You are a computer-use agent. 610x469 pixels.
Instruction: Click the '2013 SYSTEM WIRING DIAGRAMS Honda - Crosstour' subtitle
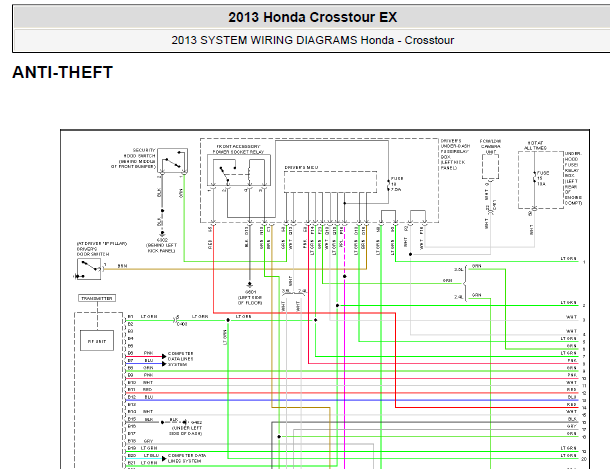coord(312,40)
